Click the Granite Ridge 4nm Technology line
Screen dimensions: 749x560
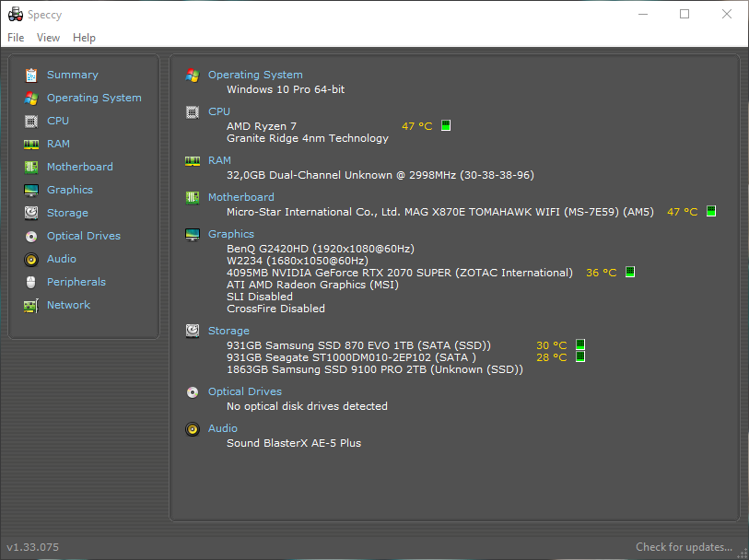(x=308, y=138)
